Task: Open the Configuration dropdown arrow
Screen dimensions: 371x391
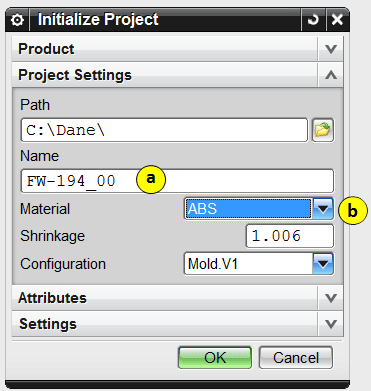Action: tap(323, 264)
